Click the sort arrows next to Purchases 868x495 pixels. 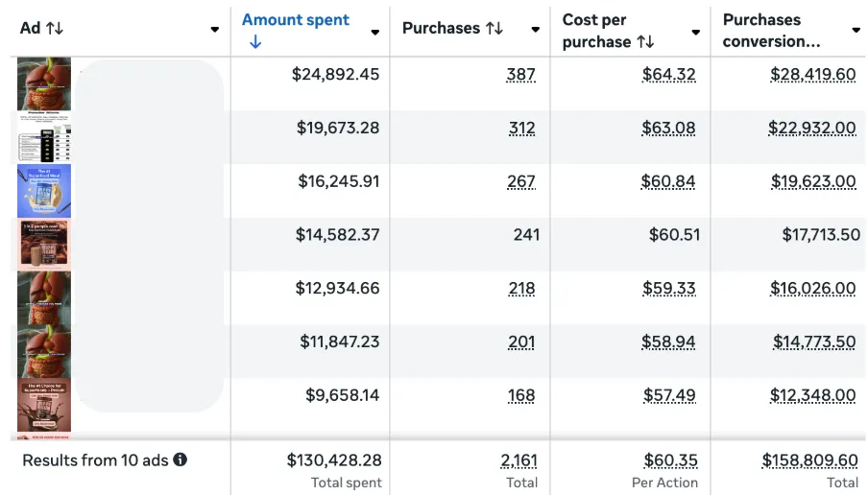click(x=494, y=29)
